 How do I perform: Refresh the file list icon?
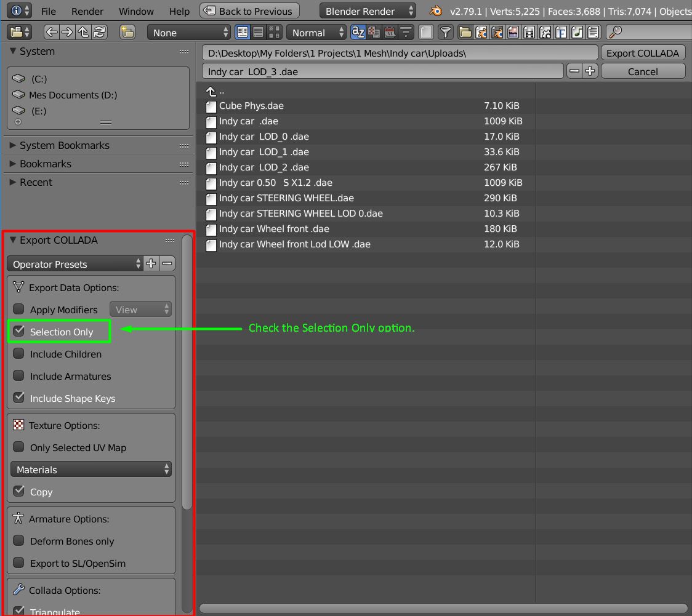[x=100, y=32]
